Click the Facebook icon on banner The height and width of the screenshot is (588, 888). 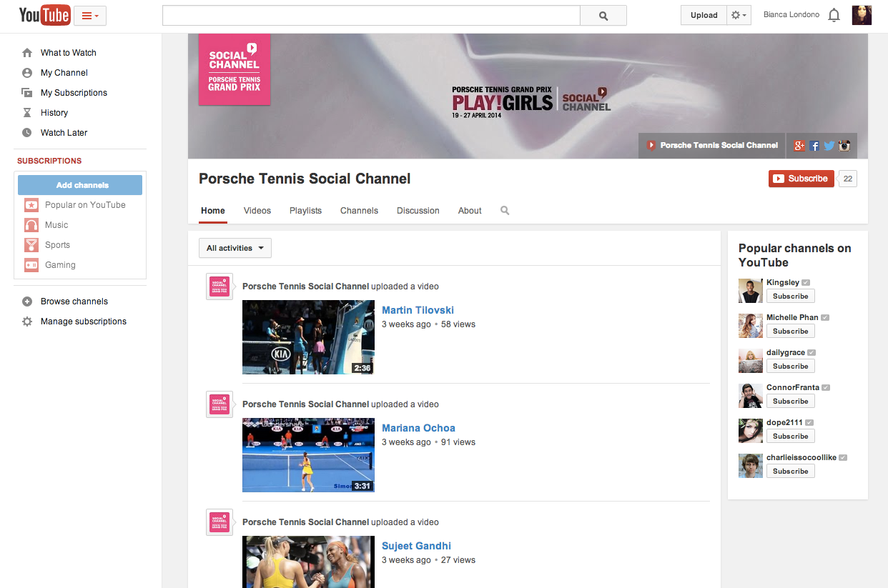point(814,146)
